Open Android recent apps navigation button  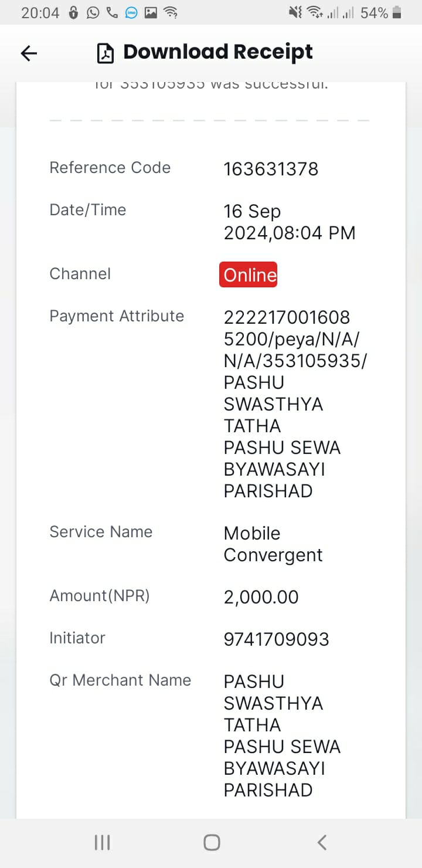pos(103,843)
